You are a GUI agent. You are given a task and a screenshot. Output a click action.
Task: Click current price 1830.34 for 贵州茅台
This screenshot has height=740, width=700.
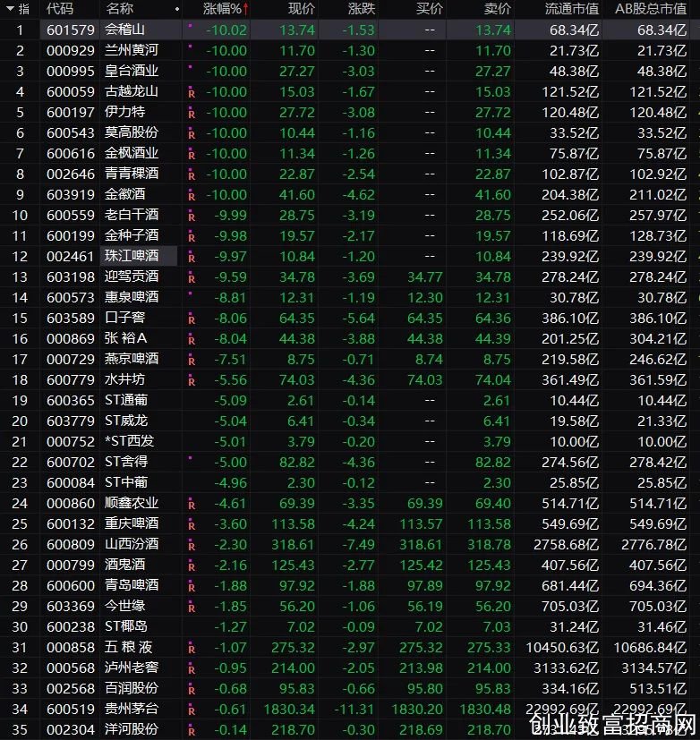289,709
